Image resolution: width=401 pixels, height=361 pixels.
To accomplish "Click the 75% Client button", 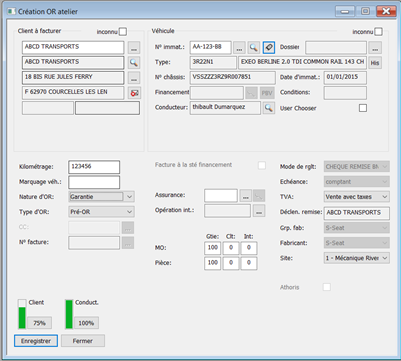I will pos(39,323).
